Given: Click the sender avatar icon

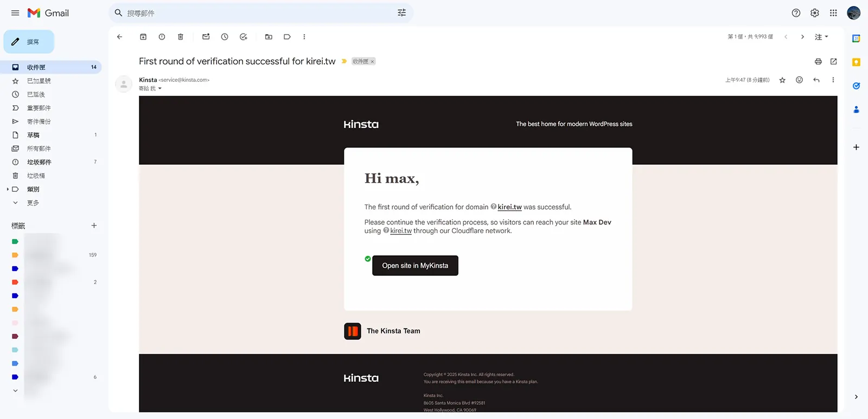Looking at the screenshot, I should click(x=124, y=84).
